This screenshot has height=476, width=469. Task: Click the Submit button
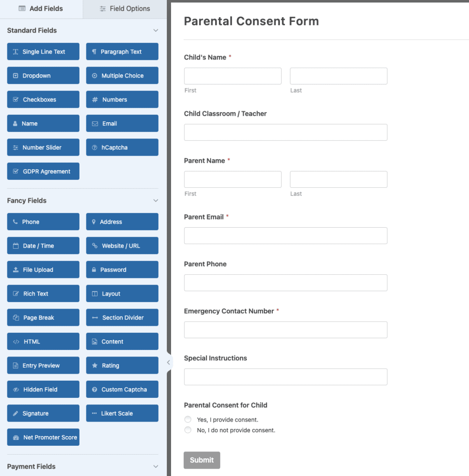point(202,460)
